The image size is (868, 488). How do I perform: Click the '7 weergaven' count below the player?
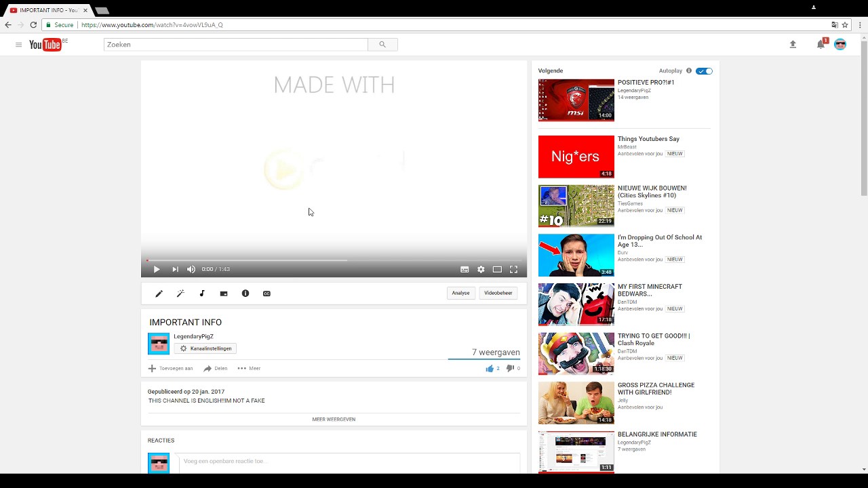click(496, 352)
